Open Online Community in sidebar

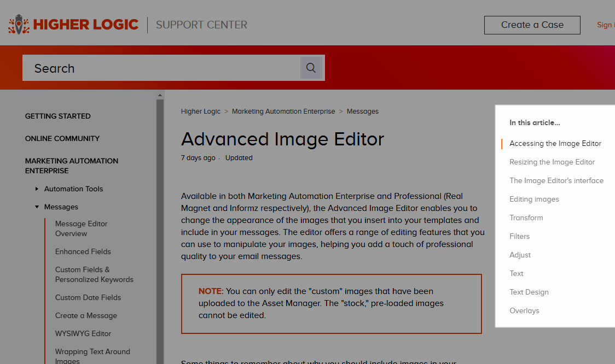pos(62,138)
